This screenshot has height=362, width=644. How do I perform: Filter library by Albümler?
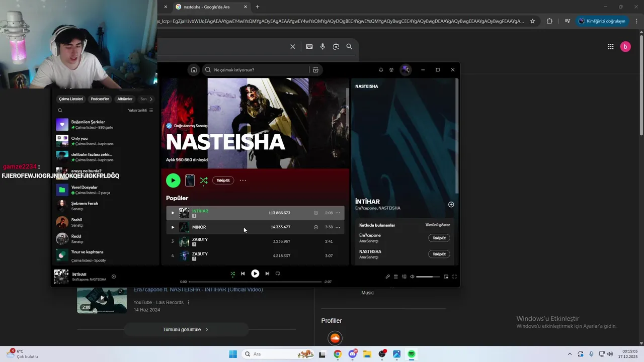point(125,99)
